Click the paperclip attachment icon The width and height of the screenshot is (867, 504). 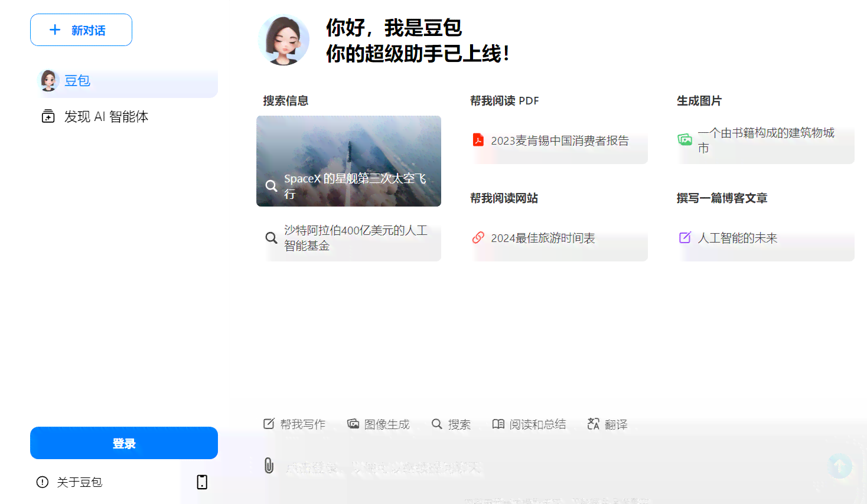click(x=269, y=466)
